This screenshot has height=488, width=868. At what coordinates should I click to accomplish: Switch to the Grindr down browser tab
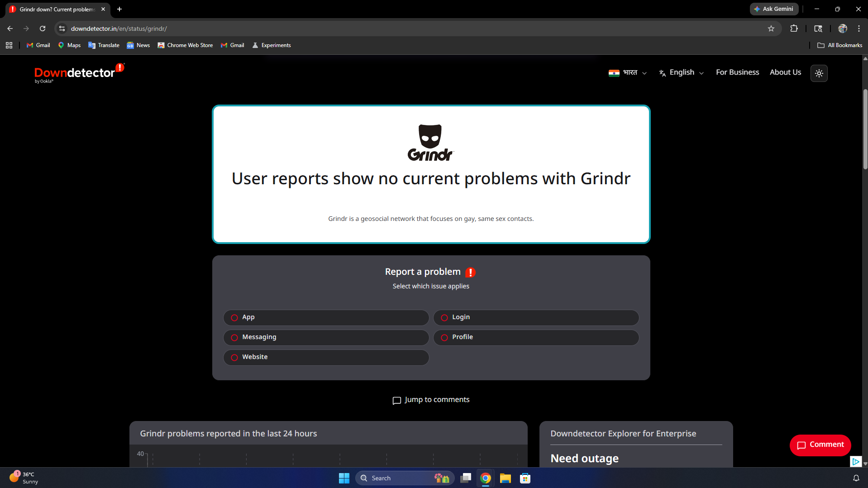point(54,9)
